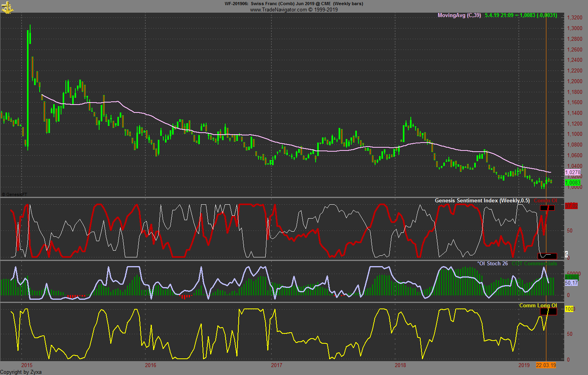Click the orange 22.03.19 date marker
Image resolution: width=588 pixels, height=375 pixels.
click(546, 365)
